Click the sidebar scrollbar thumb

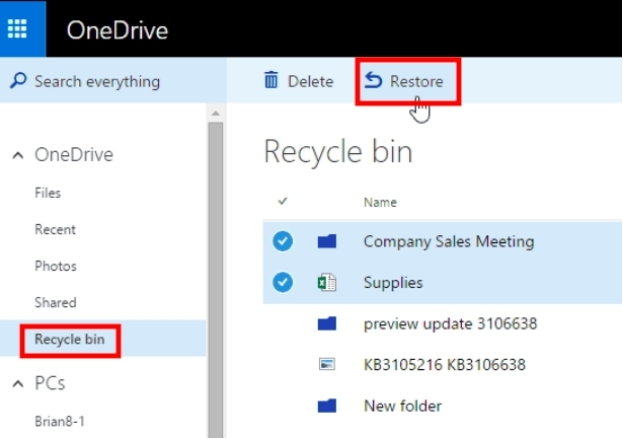pos(216,280)
